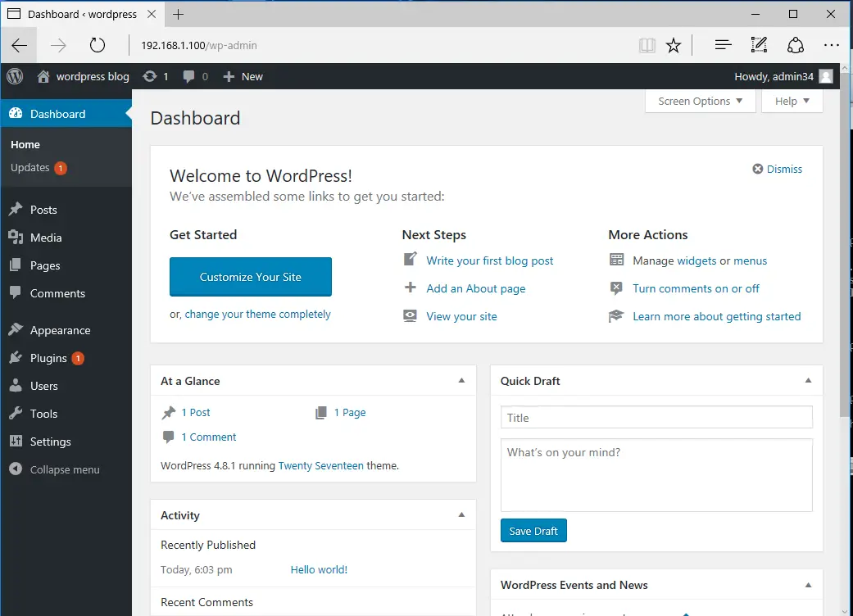
Task: Click the browser address bar URL
Action: pos(198,46)
